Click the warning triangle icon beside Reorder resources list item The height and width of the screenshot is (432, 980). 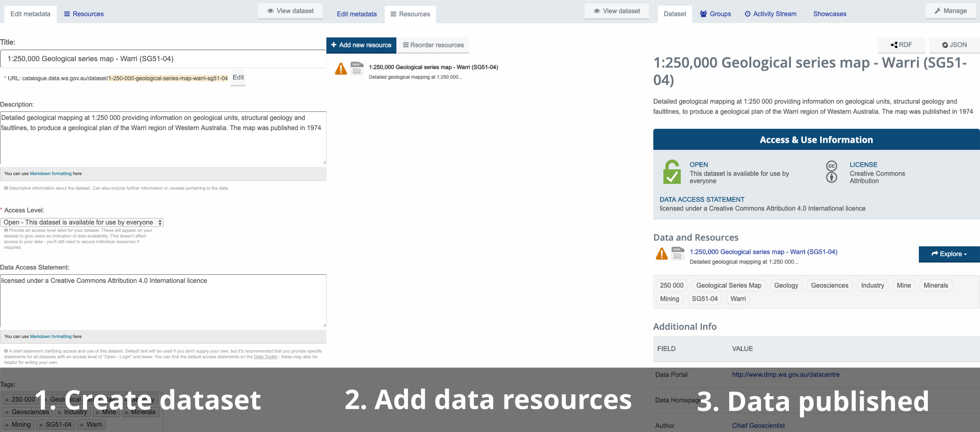(341, 68)
